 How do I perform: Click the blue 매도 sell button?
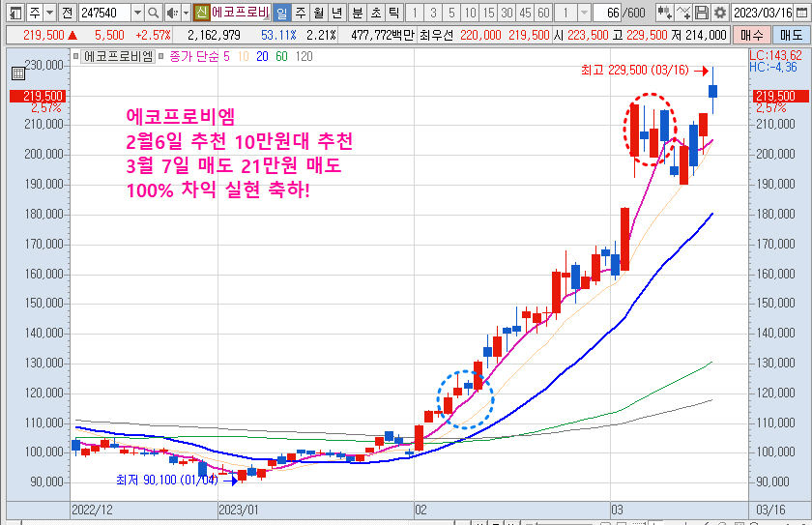(791, 35)
